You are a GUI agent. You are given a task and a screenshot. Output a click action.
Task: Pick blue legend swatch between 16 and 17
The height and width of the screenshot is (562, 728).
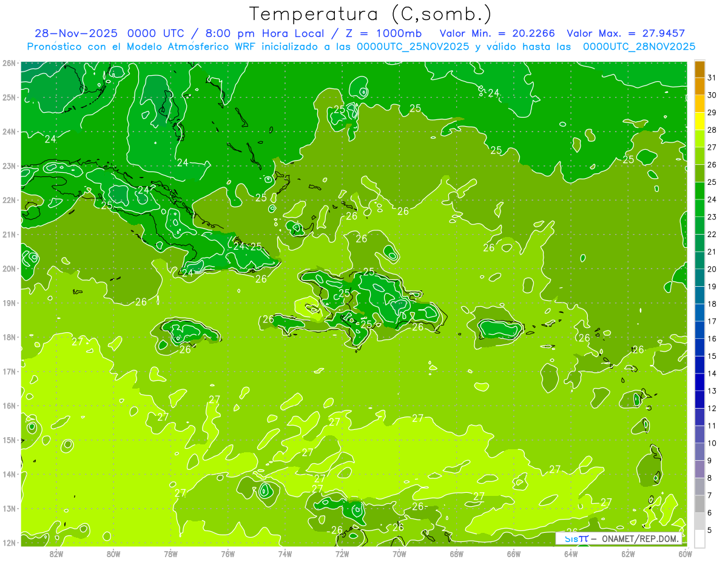pos(699,330)
